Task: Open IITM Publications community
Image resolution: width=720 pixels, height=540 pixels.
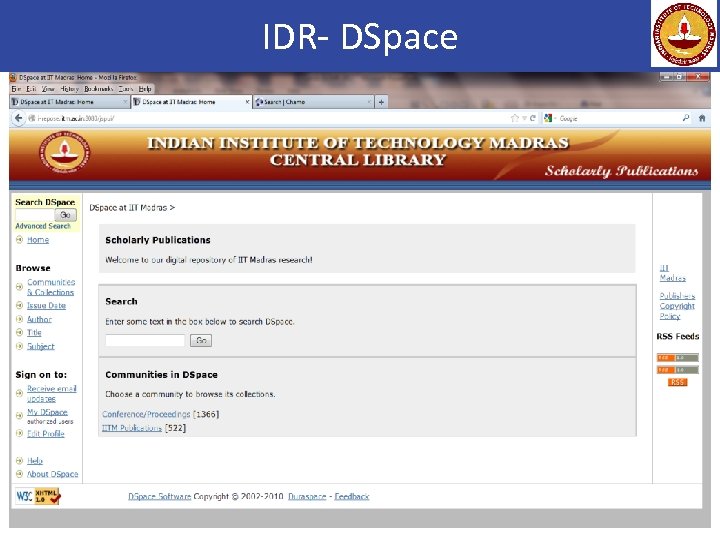Action: coord(132,428)
